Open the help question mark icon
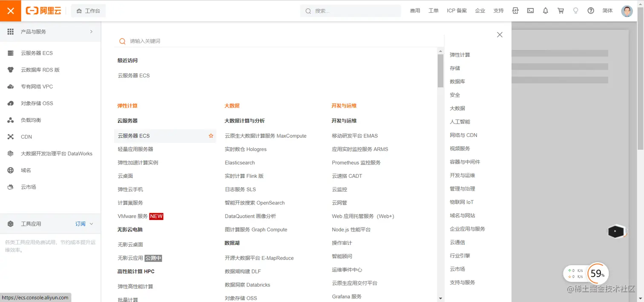This screenshot has width=644, height=302. [x=591, y=11]
